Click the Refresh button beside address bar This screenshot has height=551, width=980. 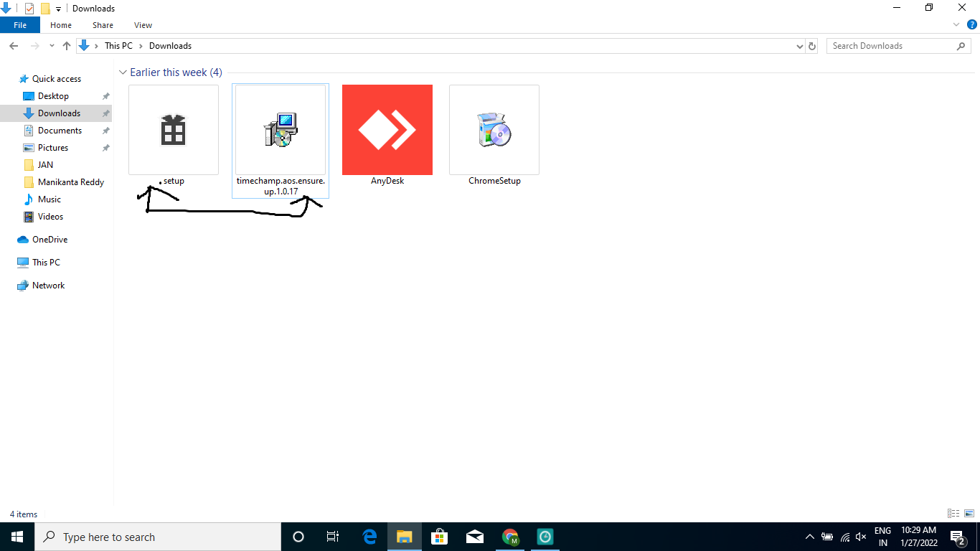point(812,46)
